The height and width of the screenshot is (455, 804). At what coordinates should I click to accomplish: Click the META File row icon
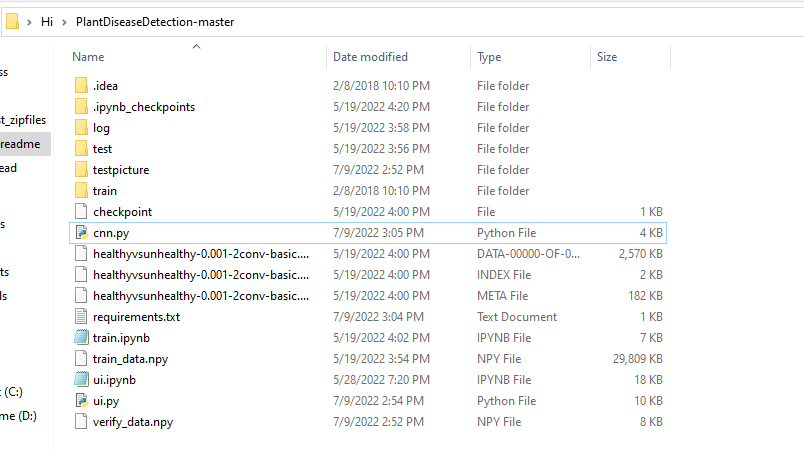coord(81,296)
